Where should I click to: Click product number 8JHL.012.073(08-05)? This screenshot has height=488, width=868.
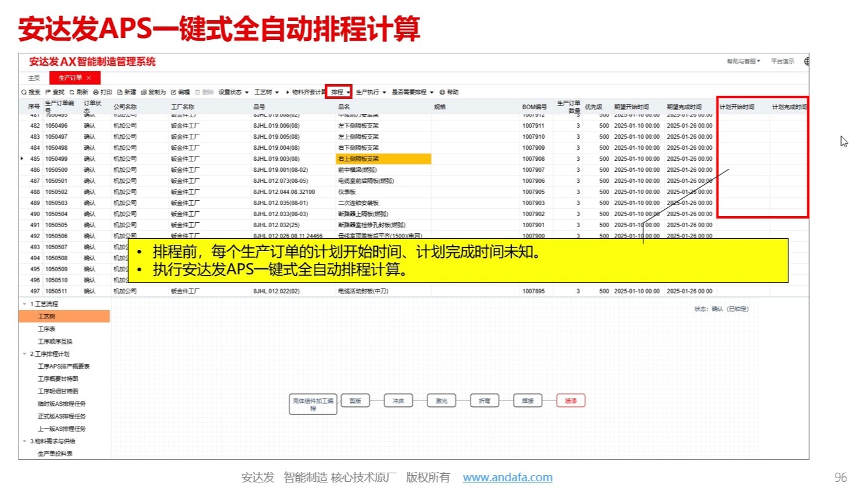[281, 181]
